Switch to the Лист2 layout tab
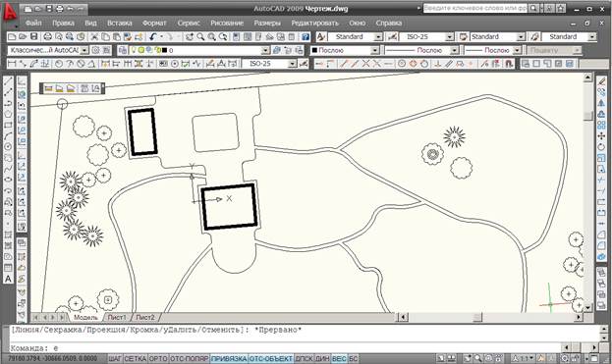Image resolution: width=612 pixels, height=364 pixels. click(145, 317)
